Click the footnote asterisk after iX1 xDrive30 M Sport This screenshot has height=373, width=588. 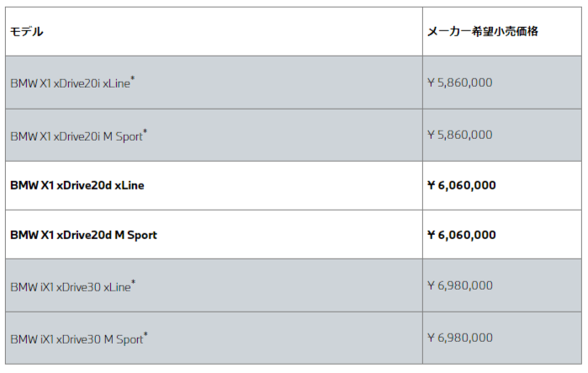pyautogui.click(x=146, y=334)
